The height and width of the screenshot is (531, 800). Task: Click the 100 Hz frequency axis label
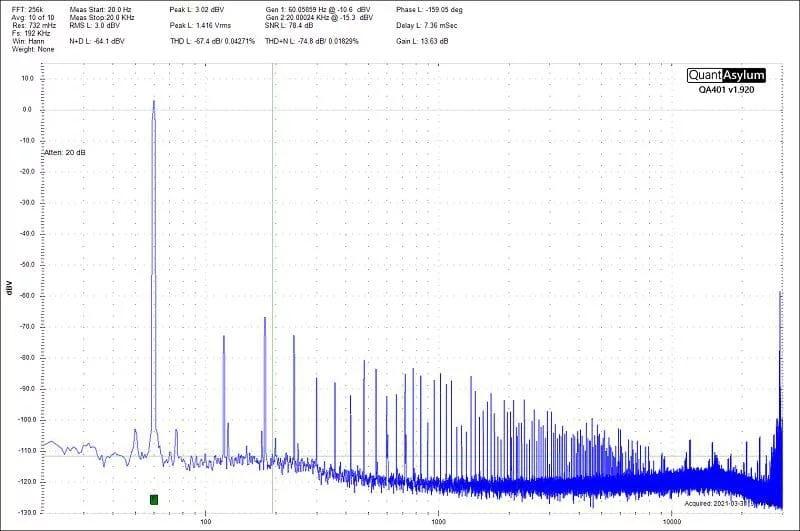206,521
